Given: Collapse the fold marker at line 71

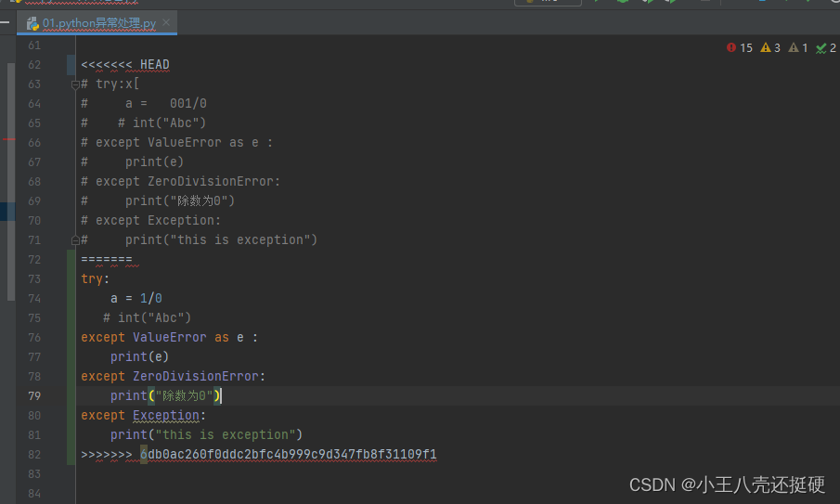Looking at the screenshot, I should (x=75, y=240).
